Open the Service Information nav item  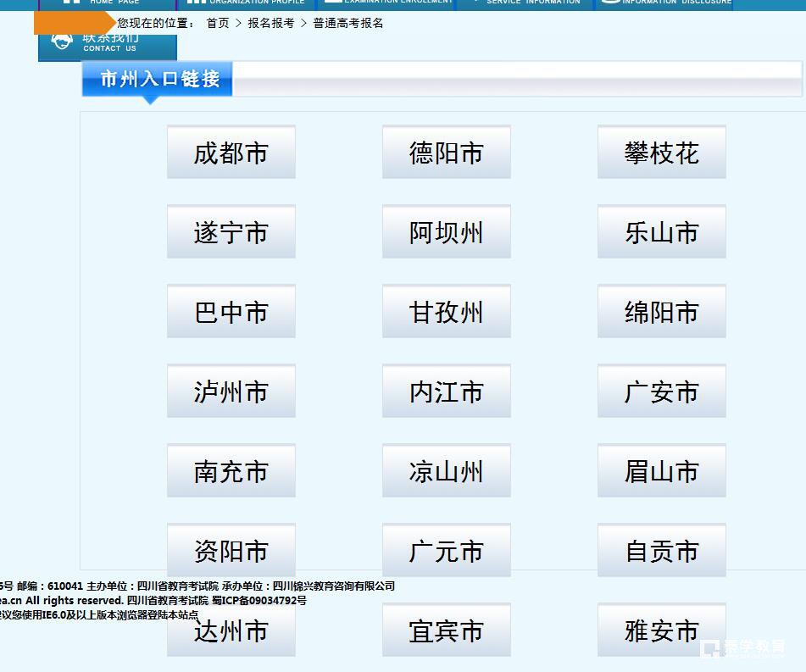point(525,3)
